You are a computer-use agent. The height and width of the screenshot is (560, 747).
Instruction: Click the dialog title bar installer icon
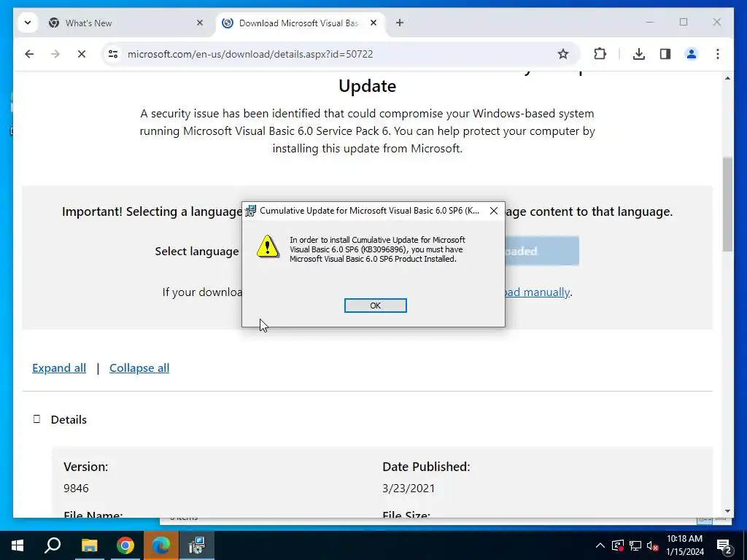251,211
